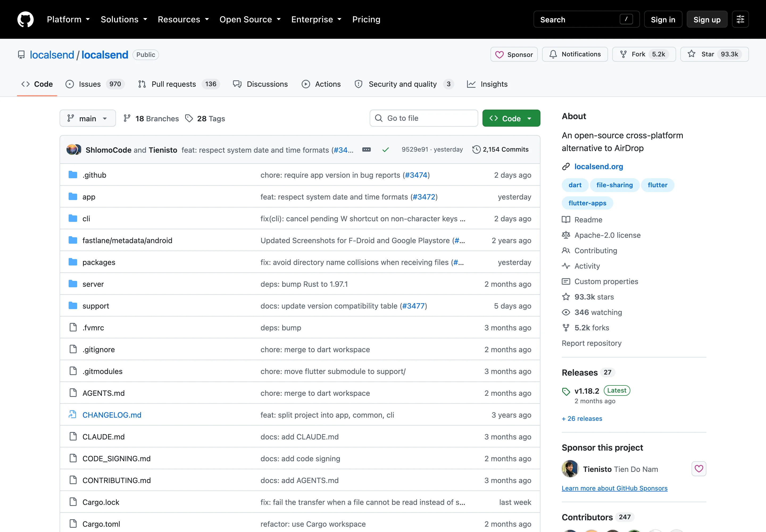The width and height of the screenshot is (766, 532).
Task: Click the Readme book icon
Action: [x=566, y=219]
